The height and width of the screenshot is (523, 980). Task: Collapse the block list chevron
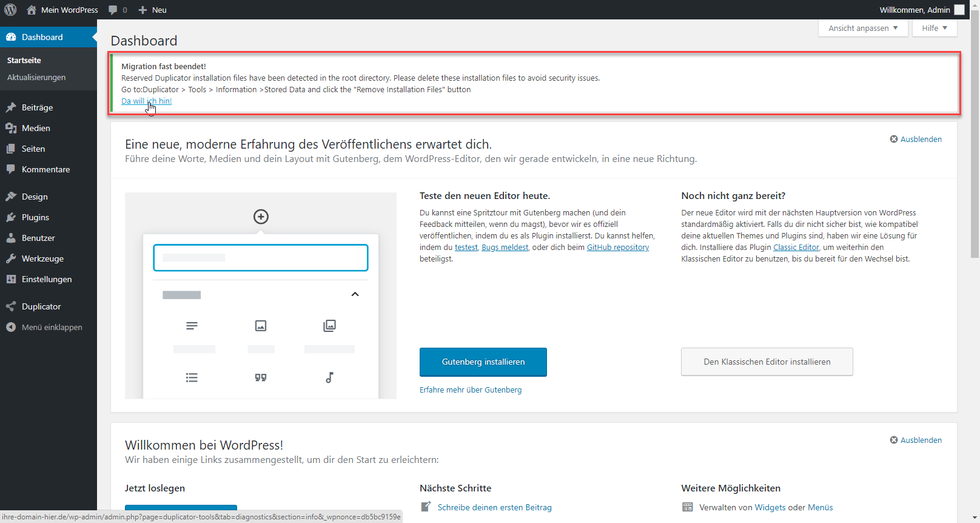(x=355, y=294)
